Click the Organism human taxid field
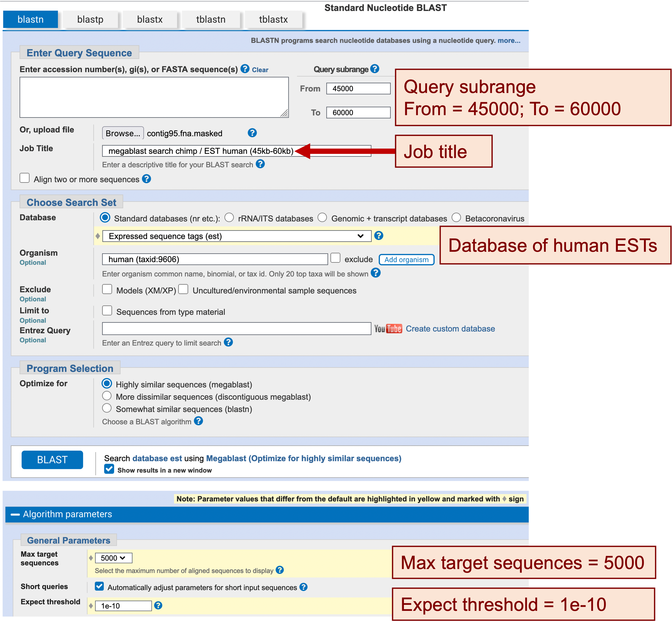Screen dimensions: 672x627 [x=215, y=259]
